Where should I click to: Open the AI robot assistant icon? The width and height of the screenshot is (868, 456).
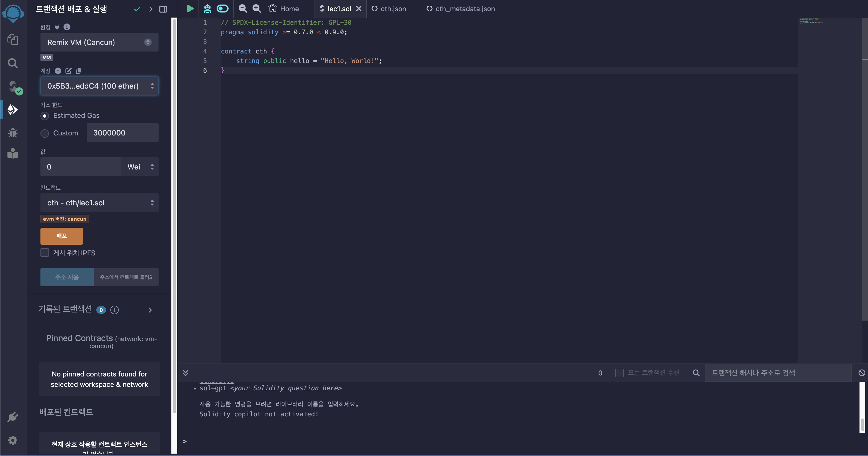pyautogui.click(x=208, y=9)
